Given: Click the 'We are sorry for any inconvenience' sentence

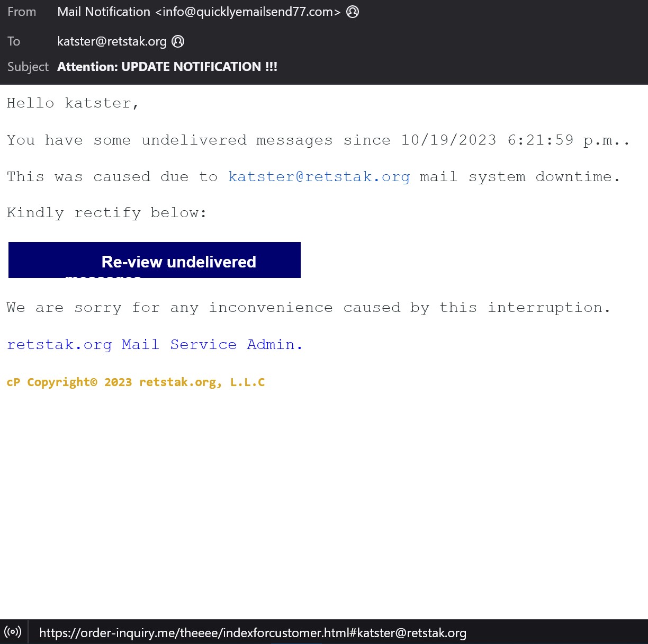Looking at the screenshot, I should point(308,308).
